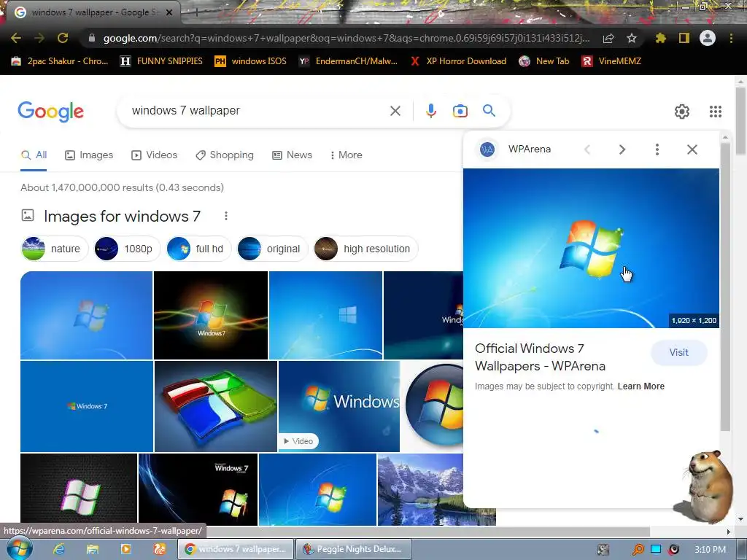Filter images by high resolution chip

pyautogui.click(x=365, y=249)
